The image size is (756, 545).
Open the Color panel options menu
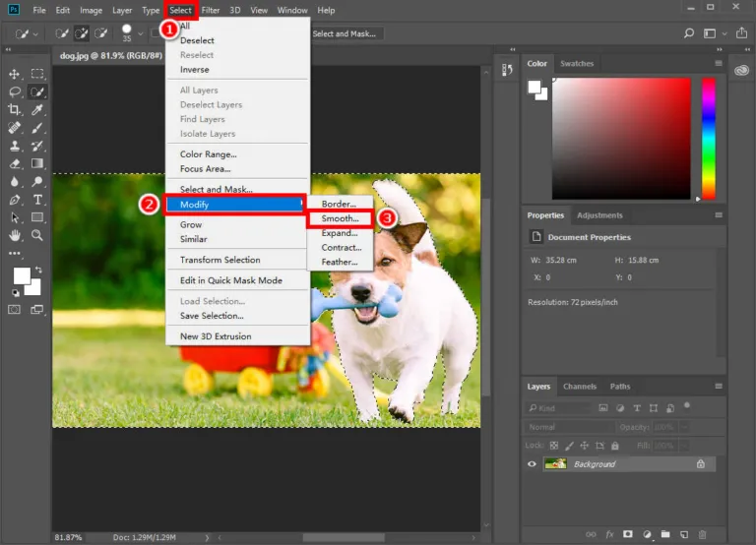click(719, 63)
